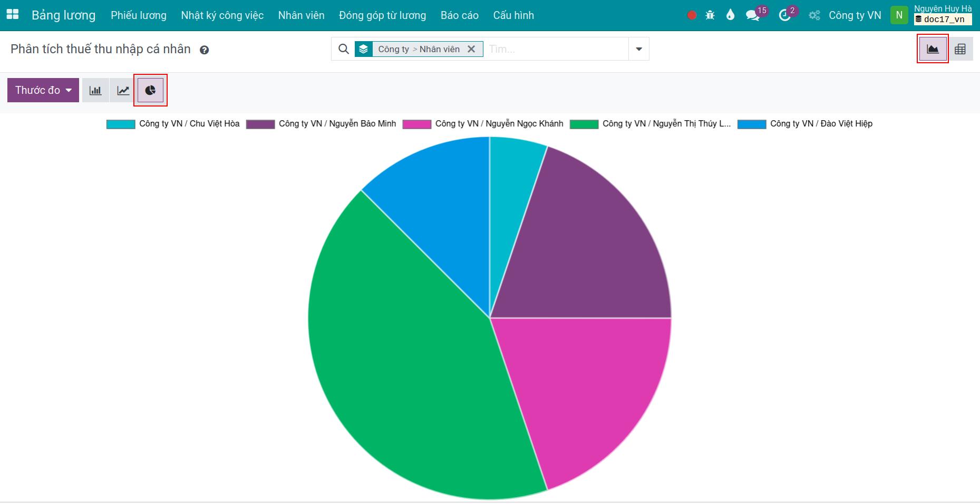Image resolution: width=980 pixels, height=504 pixels.
Task: Toggle Chu Việt Hòa legend series
Action: (173, 124)
